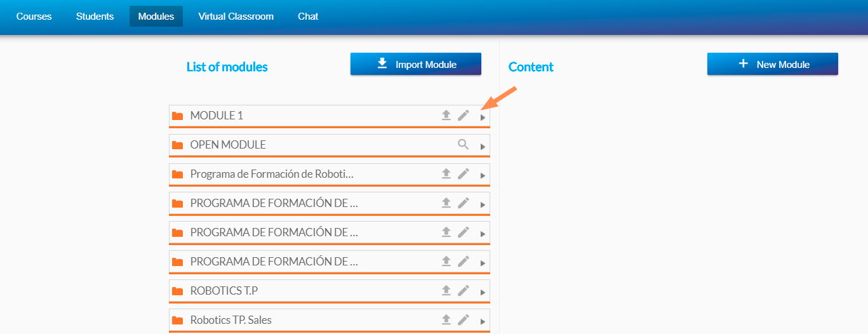This screenshot has width=868, height=334.
Task: Click the pencil edit icon on MODULE 1
Action: (x=464, y=115)
